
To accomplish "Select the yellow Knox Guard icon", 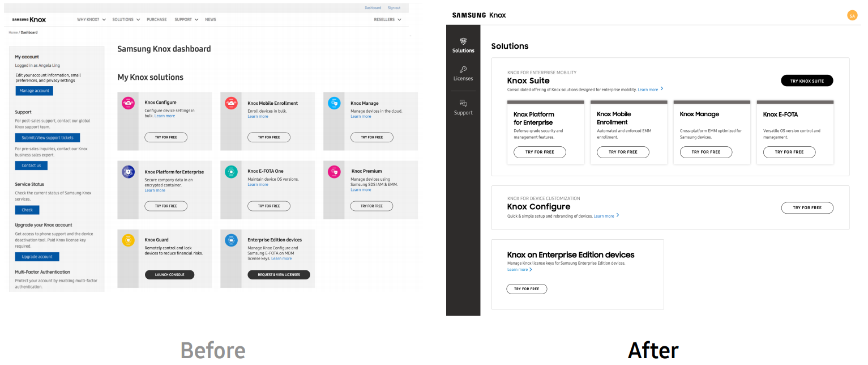I will [129, 240].
